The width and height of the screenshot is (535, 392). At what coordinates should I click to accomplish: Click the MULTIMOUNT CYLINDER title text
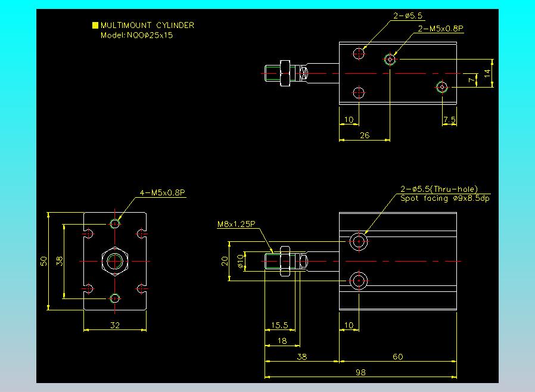pos(147,25)
